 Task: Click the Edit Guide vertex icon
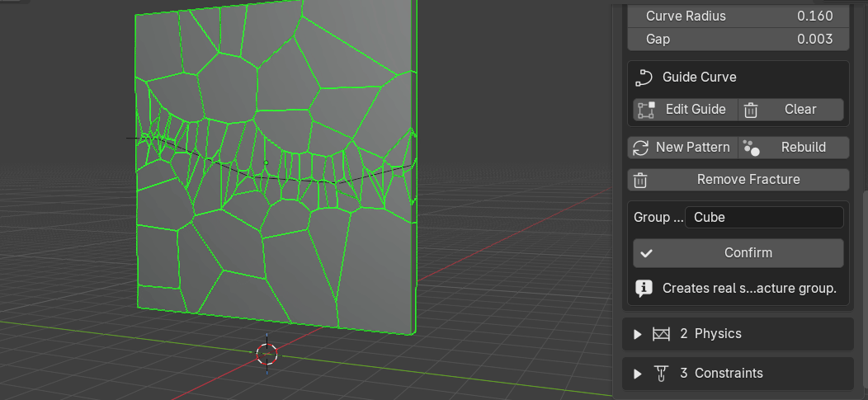(646, 110)
